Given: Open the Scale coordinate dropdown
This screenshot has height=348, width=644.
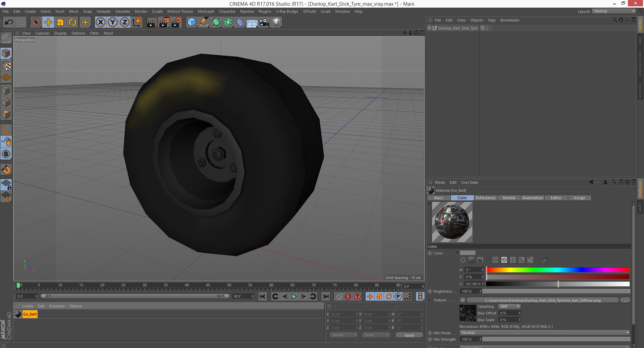Looking at the screenshot, I should [376, 335].
